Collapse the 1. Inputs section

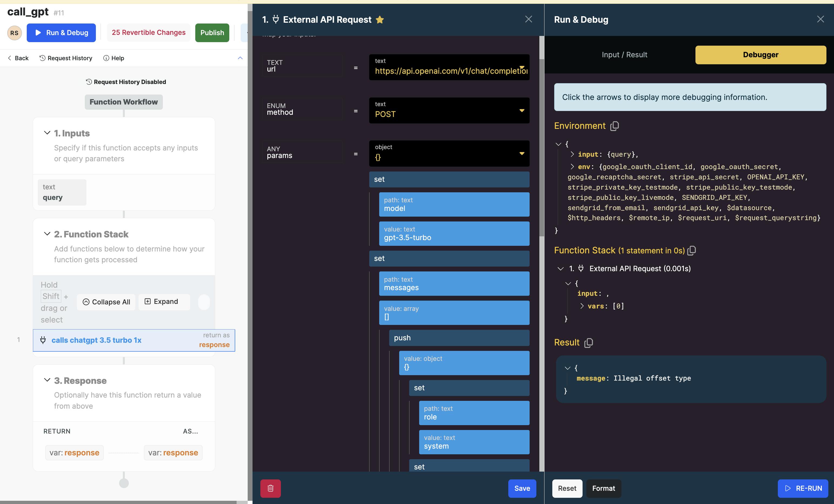pyautogui.click(x=47, y=133)
